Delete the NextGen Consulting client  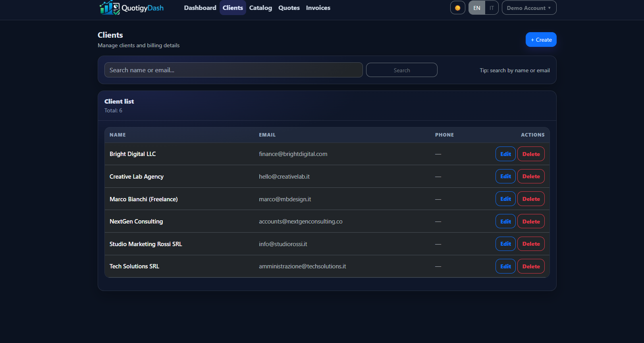pos(531,222)
